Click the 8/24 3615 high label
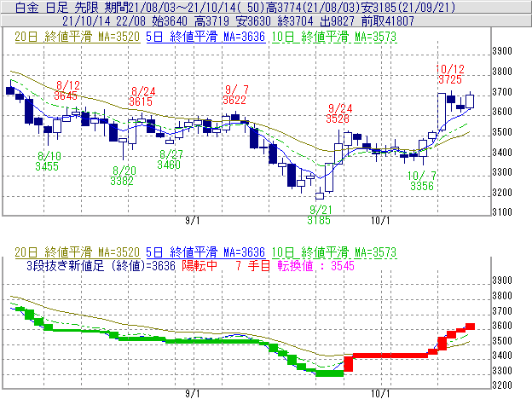The width and height of the screenshot is (532, 405). (x=142, y=96)
